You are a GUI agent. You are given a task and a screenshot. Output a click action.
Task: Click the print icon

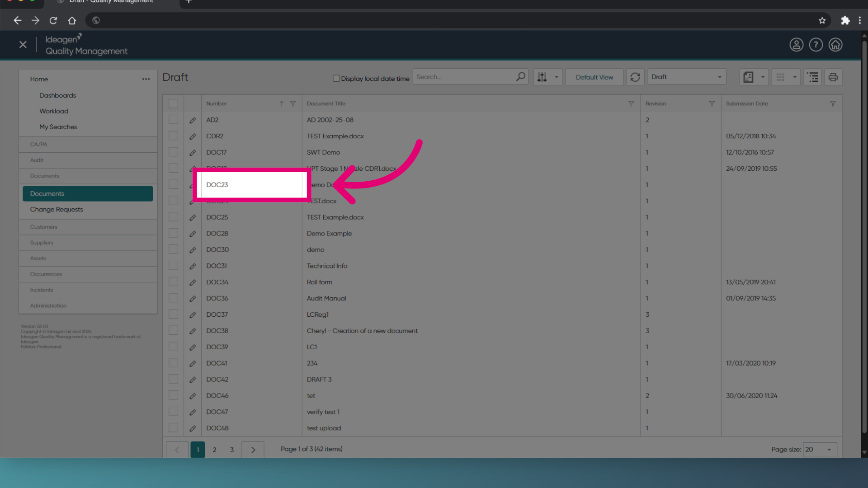pyautogui.click(x=833, y=77)
